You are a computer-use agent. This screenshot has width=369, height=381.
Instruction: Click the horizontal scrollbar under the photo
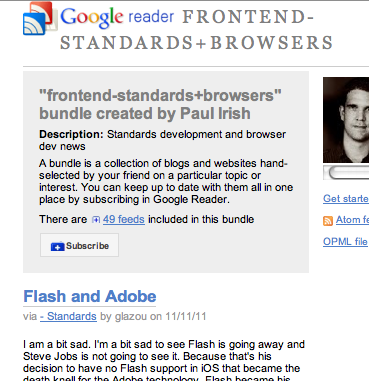tap(346, 173)
